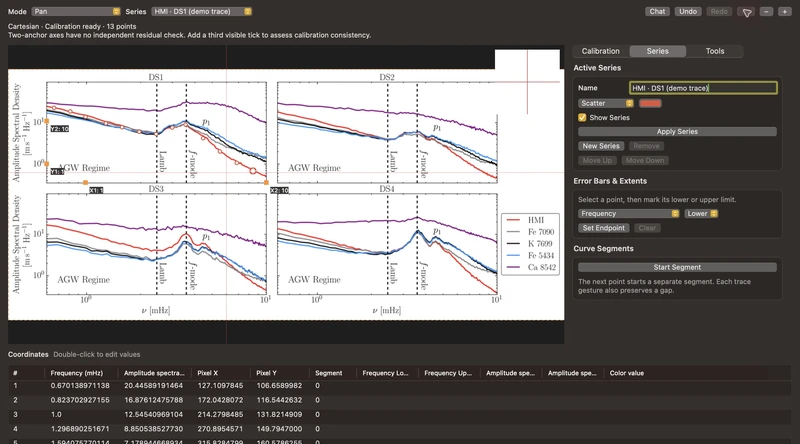The image size is (800, 444).
Task: Open the Mode dropdown showing Pan
Action: coord(76,11)
